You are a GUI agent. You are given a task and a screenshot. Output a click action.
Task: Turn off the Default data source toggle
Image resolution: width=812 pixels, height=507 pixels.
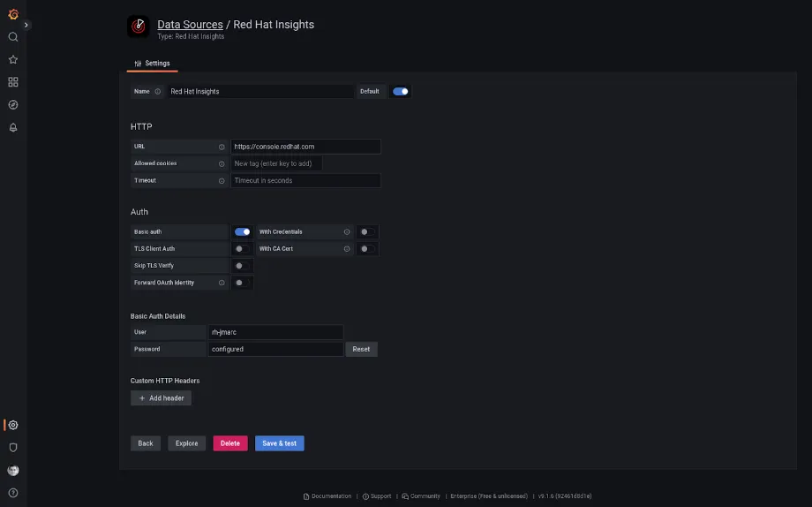tap(401, 92)
